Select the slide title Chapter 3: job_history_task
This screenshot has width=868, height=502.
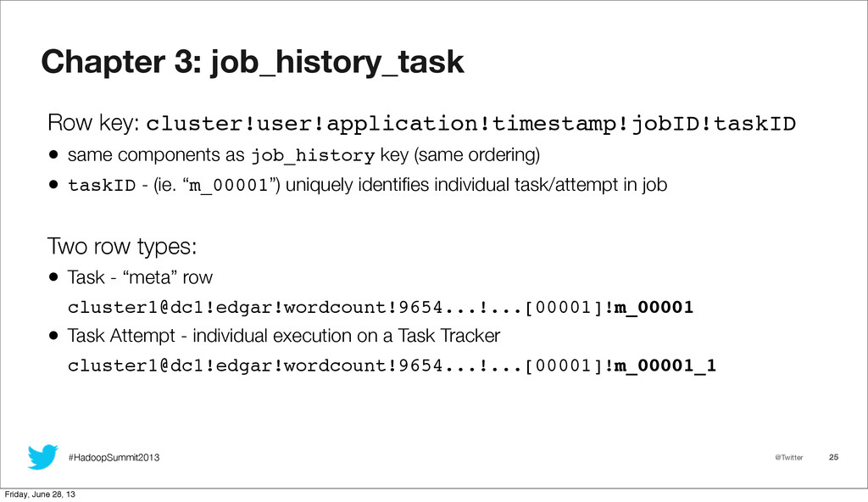tap(253, 62)
